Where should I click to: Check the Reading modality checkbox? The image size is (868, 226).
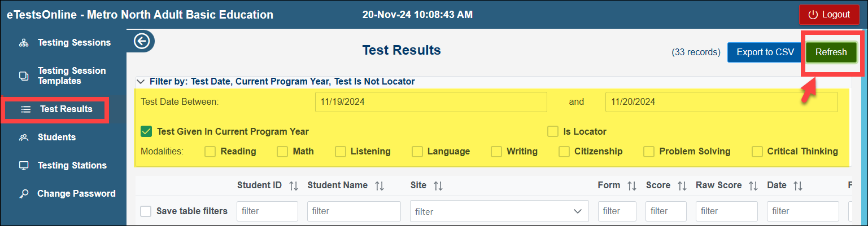click(210, 152)
